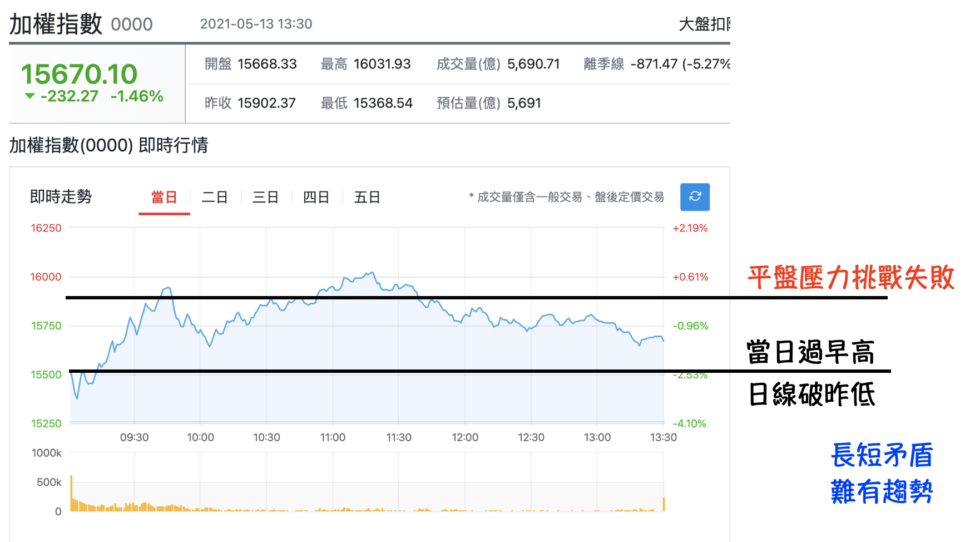Switch to the 四日 chart view
This screenshot has width=980, height=542.
[316, 197]
